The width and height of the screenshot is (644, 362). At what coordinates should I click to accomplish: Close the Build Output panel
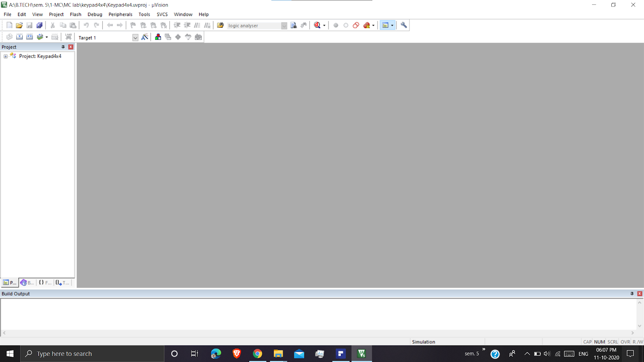(640, 294)
